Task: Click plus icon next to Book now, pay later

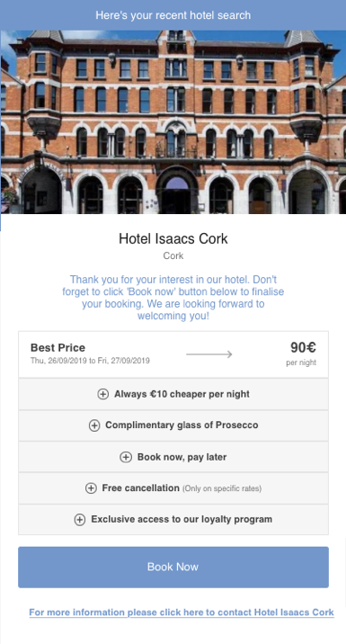Action: (126, 457)
